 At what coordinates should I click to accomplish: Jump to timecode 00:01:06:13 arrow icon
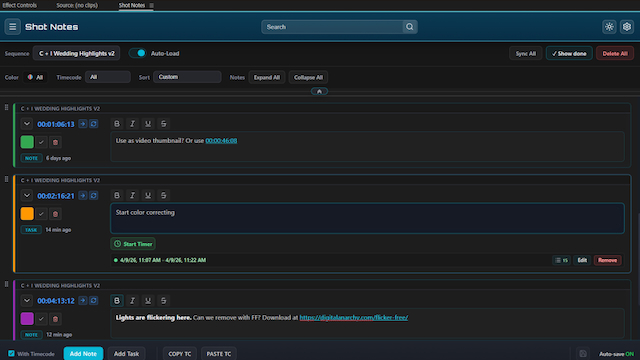(x=83, y=124)
